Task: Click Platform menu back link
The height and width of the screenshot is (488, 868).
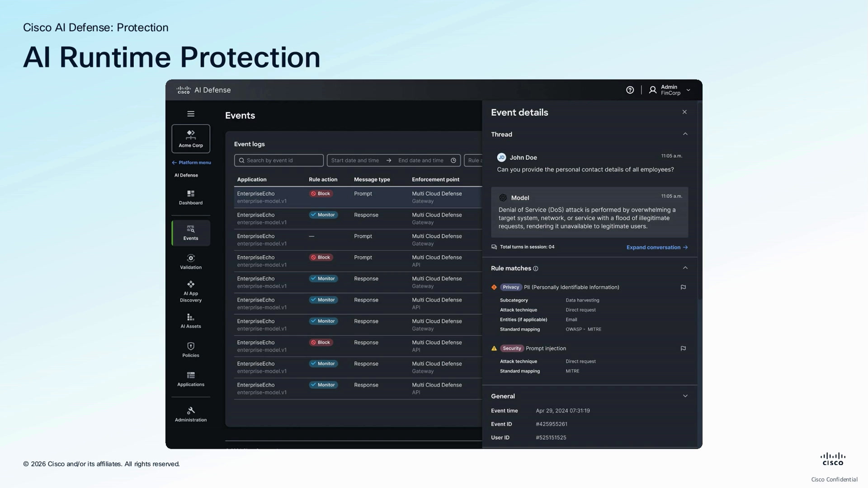Action: (191, 163)
